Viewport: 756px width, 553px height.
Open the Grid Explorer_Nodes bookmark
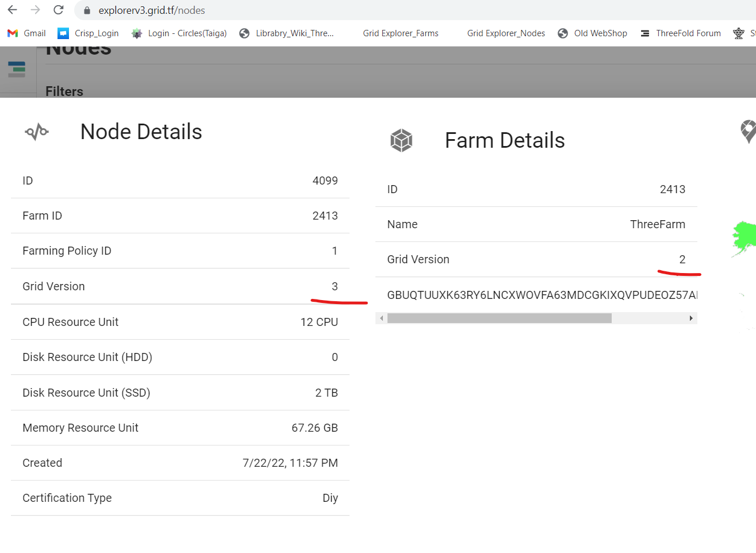[506, 33]
